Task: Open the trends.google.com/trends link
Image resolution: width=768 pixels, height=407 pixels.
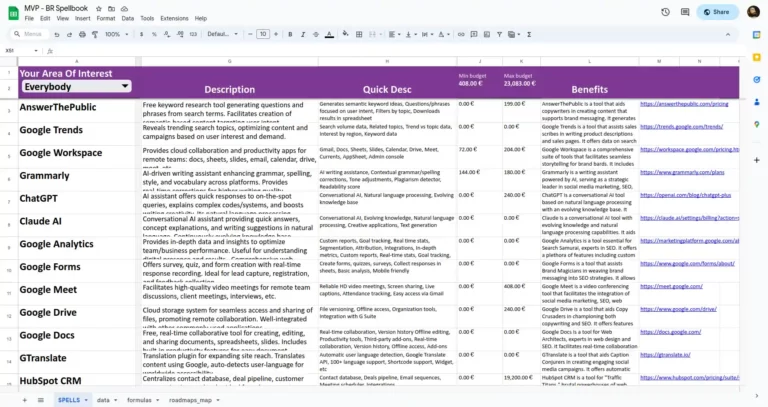Action: pos(681,127)
